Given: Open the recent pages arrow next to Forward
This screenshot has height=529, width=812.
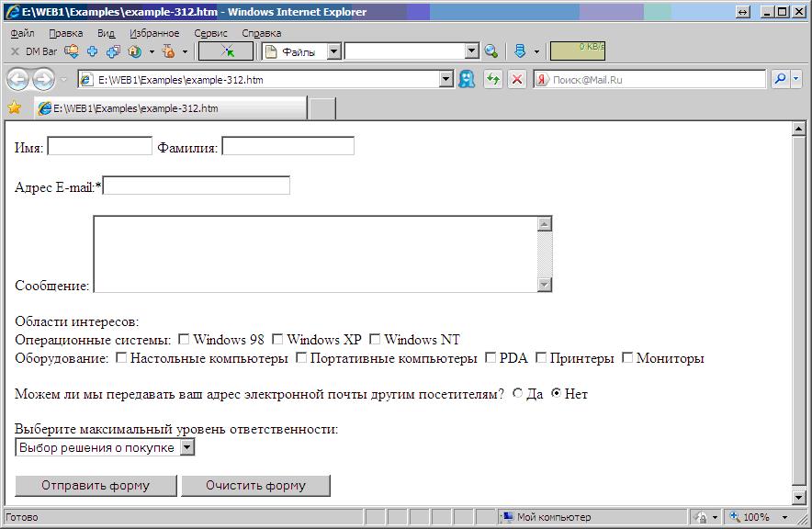Looking at the screenshot, I should point(63,80).
